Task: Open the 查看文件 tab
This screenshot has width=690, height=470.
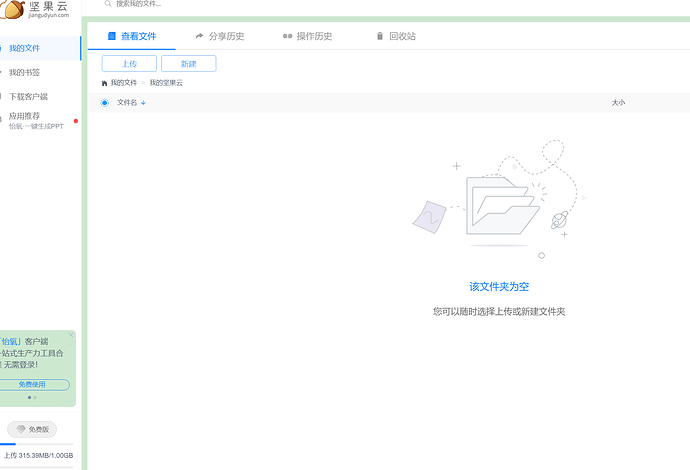Action: pyautogui.click(x=132, y=36)
